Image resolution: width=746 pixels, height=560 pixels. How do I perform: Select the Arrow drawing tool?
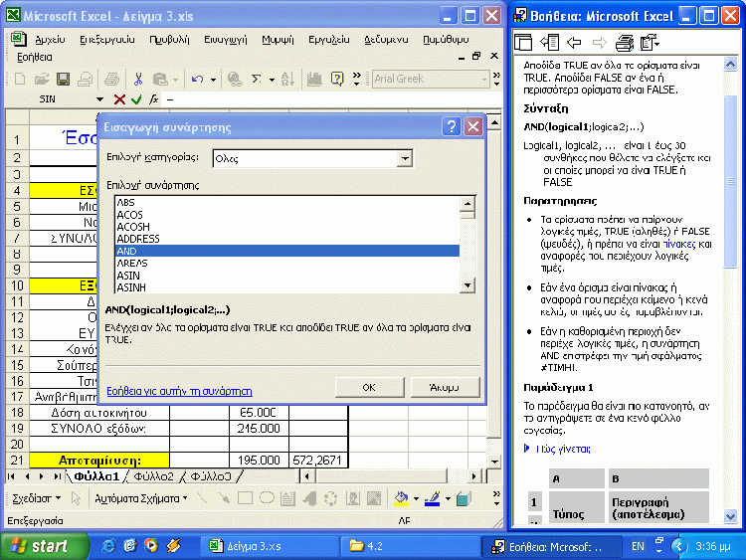pyautogui.click(x=224, y=498)
